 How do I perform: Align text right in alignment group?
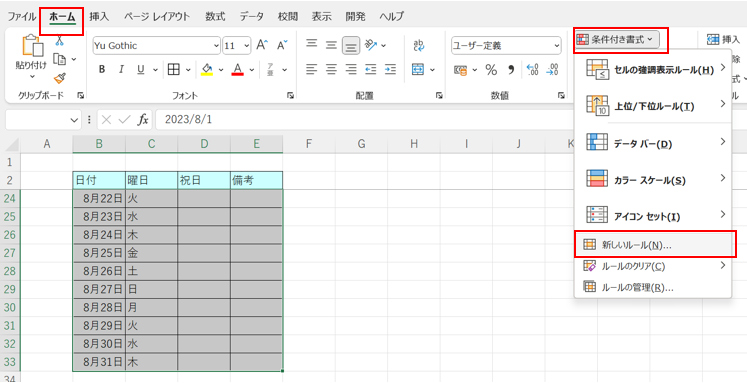pos(351,70)
